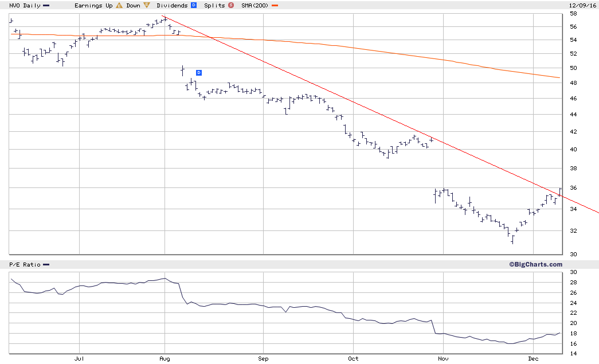Click the Aug month label on axis
599x364 pixels.
[x=165, y=359]
